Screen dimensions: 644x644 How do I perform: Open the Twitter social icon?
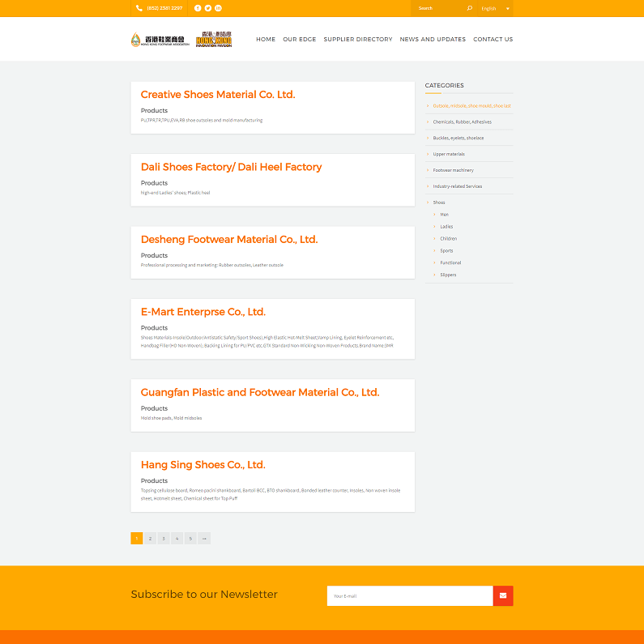coord(208,8)
